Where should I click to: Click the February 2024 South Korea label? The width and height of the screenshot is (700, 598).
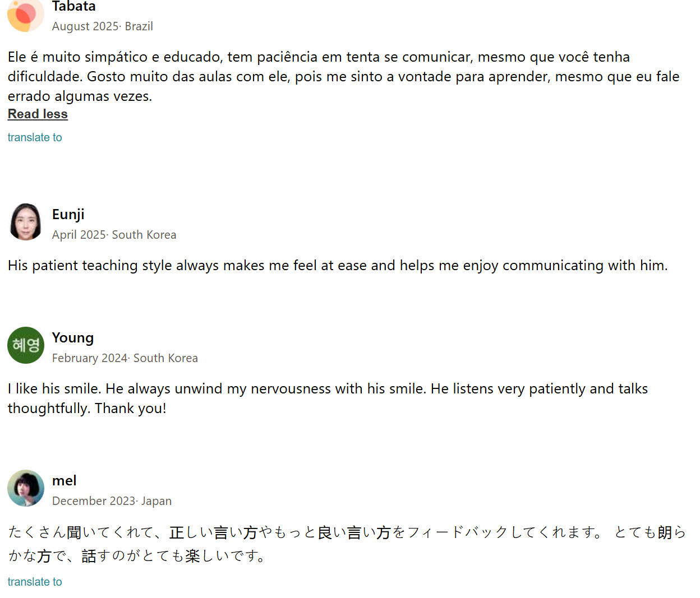pos(125,358)
